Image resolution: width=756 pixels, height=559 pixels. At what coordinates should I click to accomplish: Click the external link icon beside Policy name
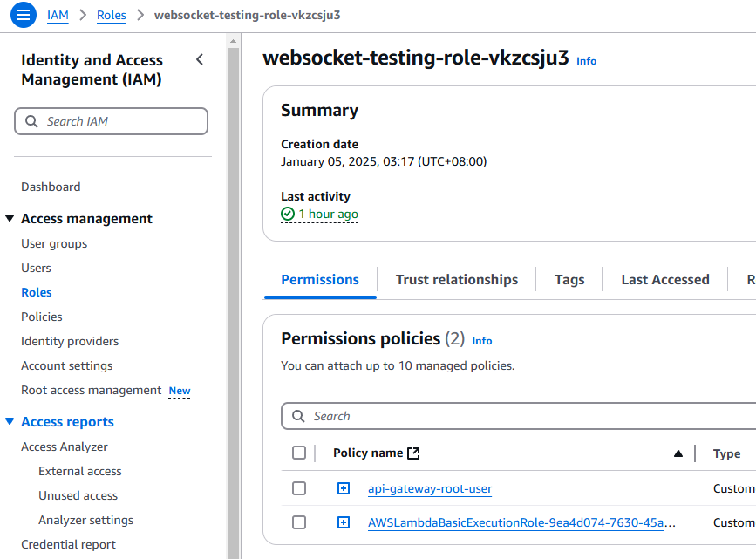pyautogui.click(x=413, y=453)
